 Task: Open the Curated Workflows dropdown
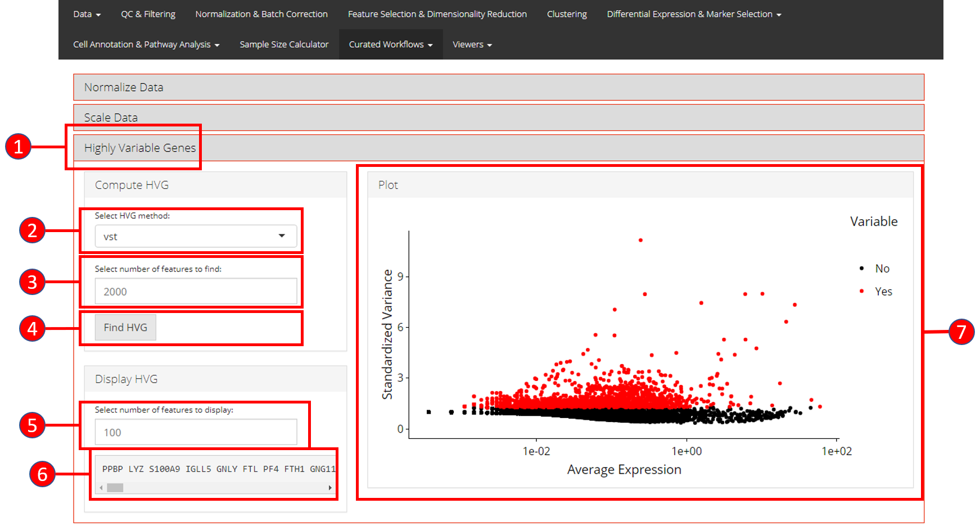[x=391, y=44]
